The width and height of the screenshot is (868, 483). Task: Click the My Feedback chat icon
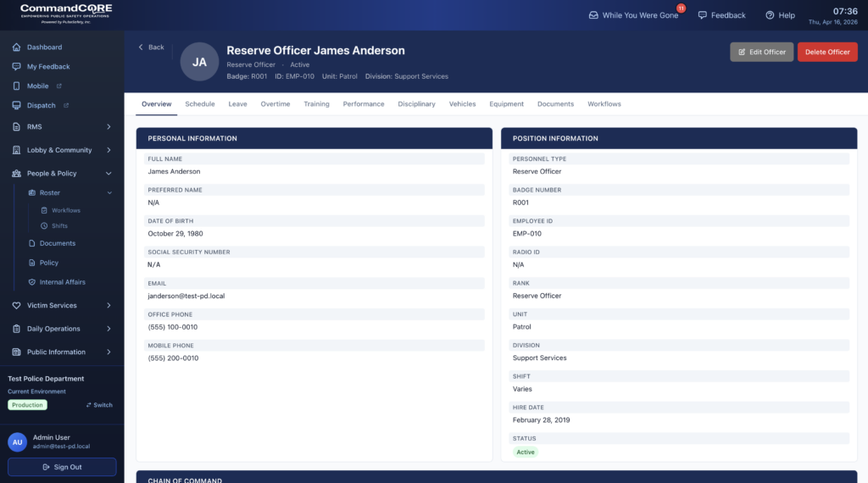tap(17, 67)
